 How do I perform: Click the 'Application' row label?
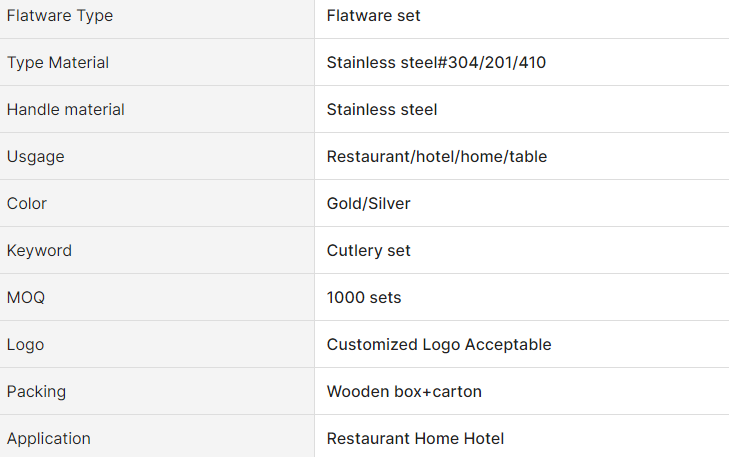[49, 439]
